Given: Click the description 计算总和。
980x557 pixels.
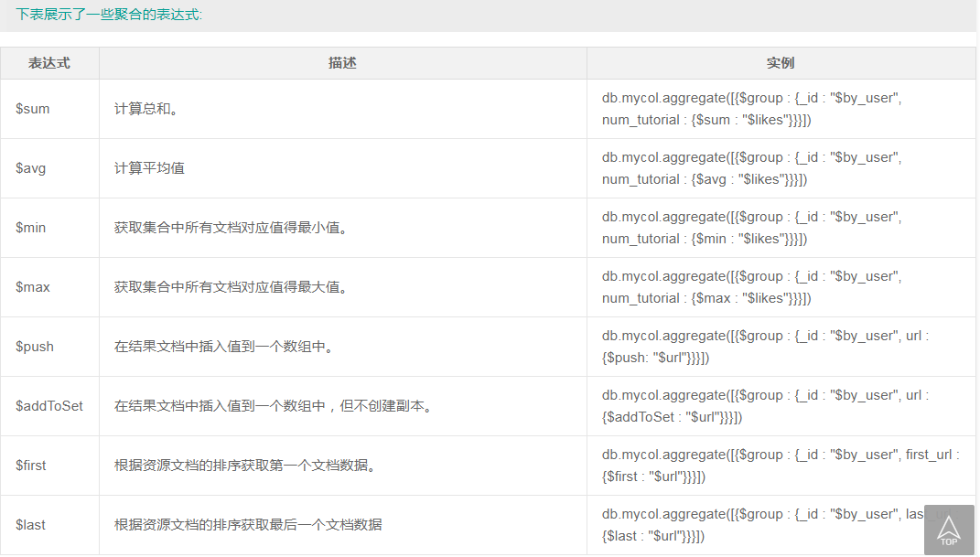Looking at the screenshot, I should [147, 109].
